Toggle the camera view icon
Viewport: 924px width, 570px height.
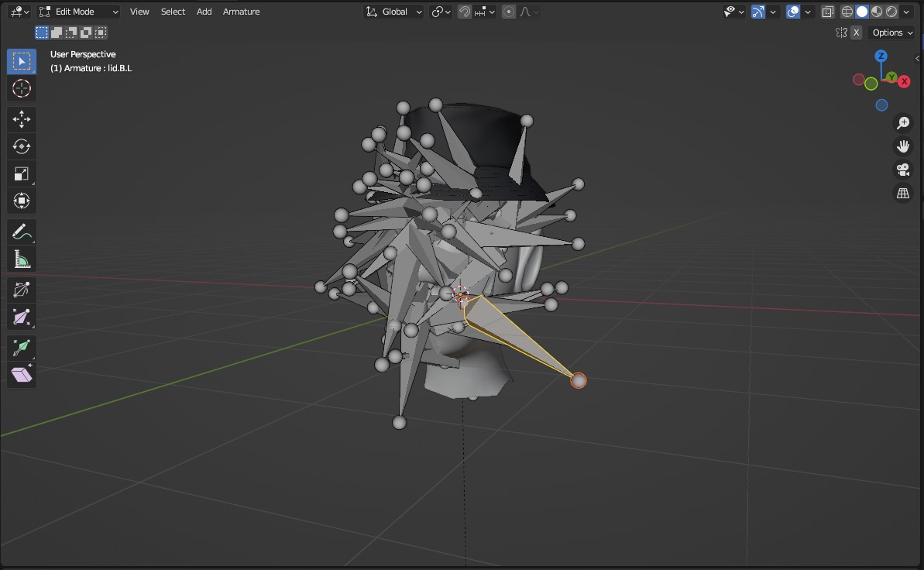click(903, 170)
